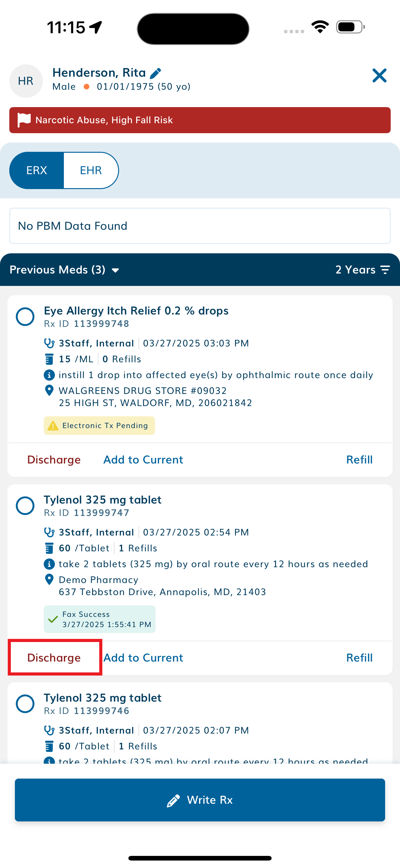Tap the stethoscope icon on the Tylenol 113999747 prescription
Viewport: 400px width, 868px height.
[x=49, y=532]
